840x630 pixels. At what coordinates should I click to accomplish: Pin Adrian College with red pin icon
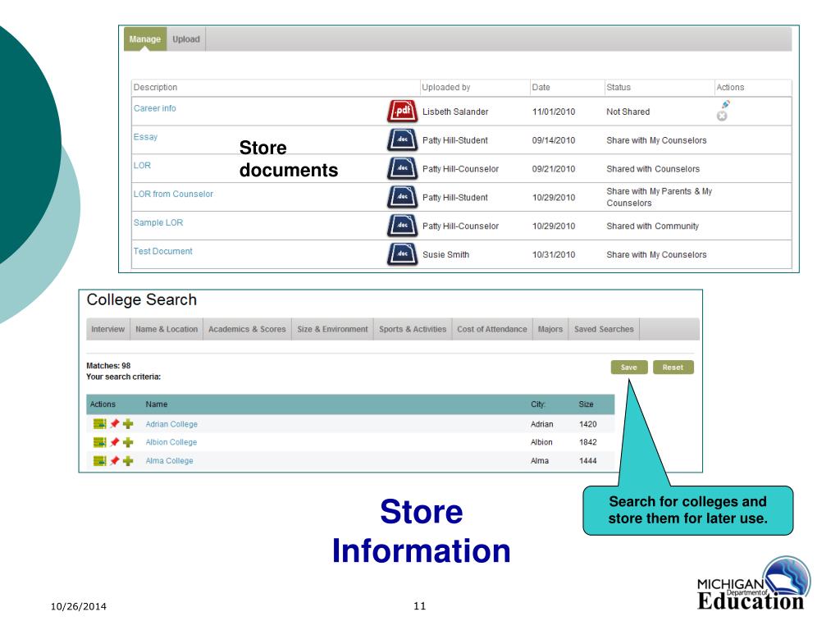click(114, 424)
